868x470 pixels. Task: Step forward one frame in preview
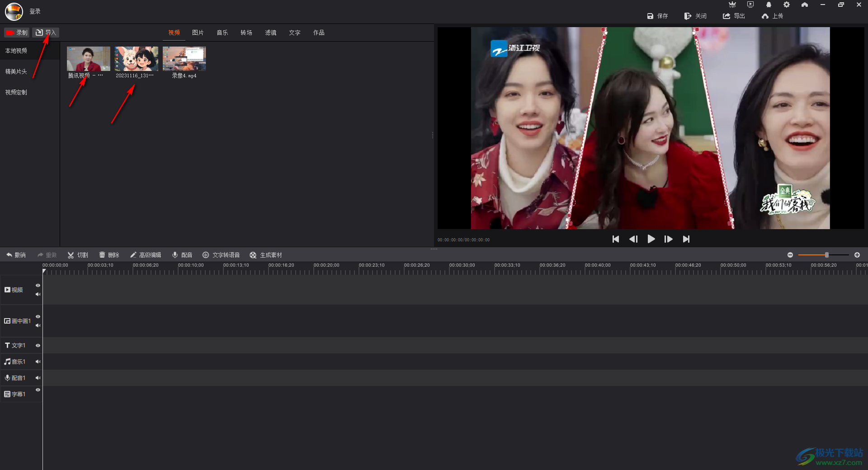(x=669, y=239)
